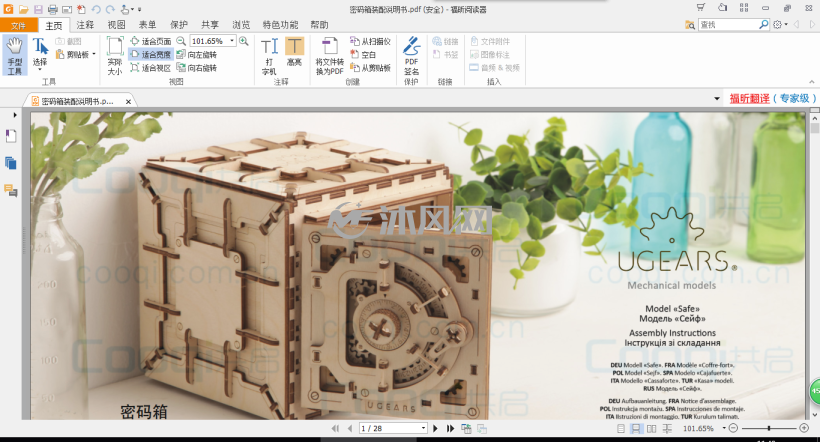Open the Clipboard (剪贴板) menu

tap(76, 54)
